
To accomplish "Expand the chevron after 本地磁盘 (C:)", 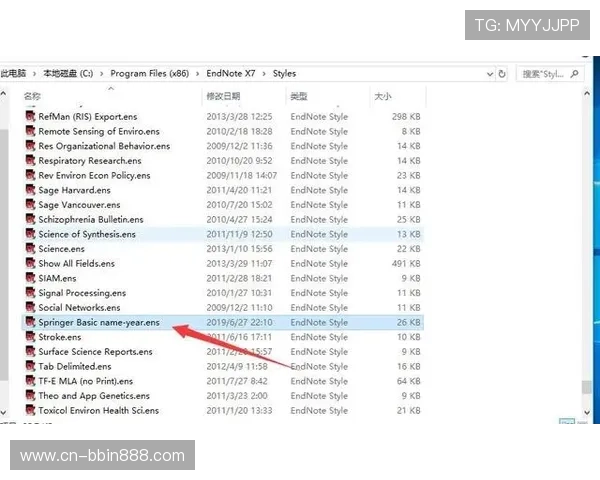I will point(102,74).
